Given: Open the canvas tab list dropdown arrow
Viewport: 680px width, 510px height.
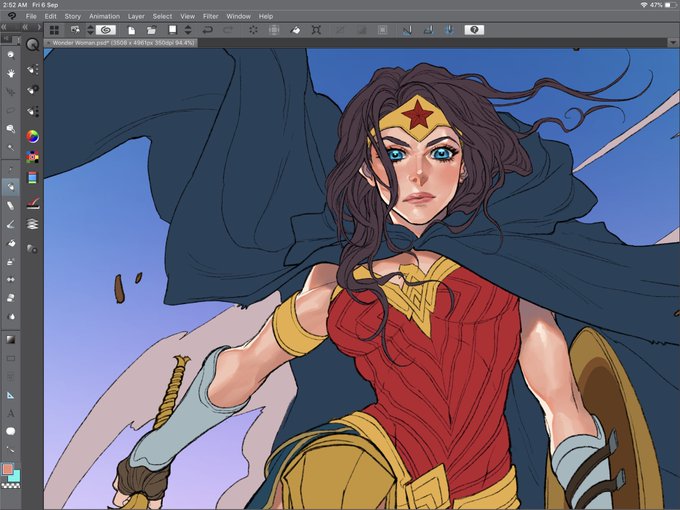Looking at the screenshot, I should coord(673,42).
